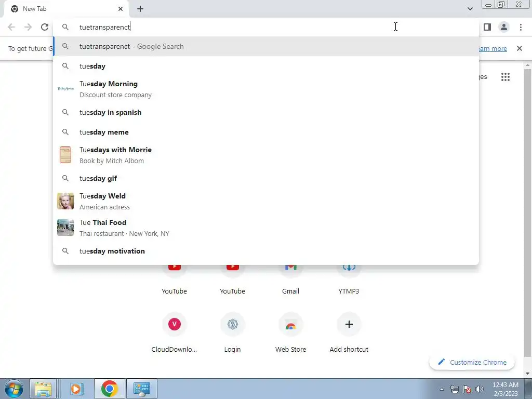Click the Tue Thai Food photo thumbnail
The height and width of the screenshot is (399, 532).
click(65, 228)
